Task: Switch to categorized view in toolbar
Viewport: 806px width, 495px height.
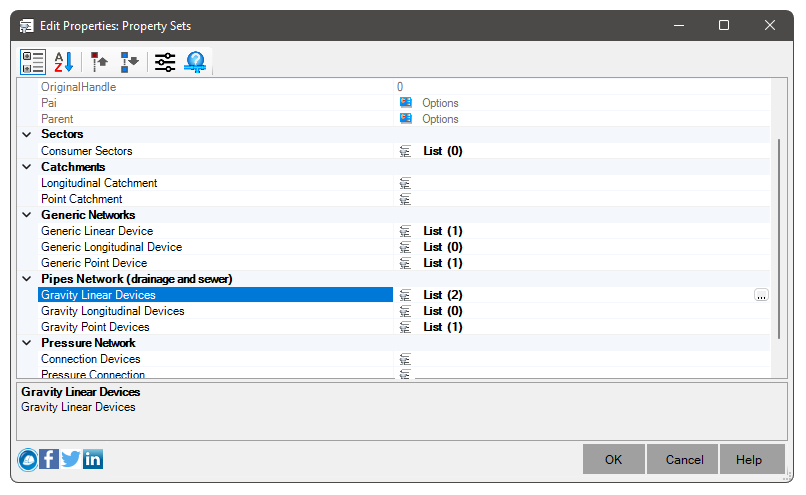Action: pyautogui.click(x=33, y=62)
